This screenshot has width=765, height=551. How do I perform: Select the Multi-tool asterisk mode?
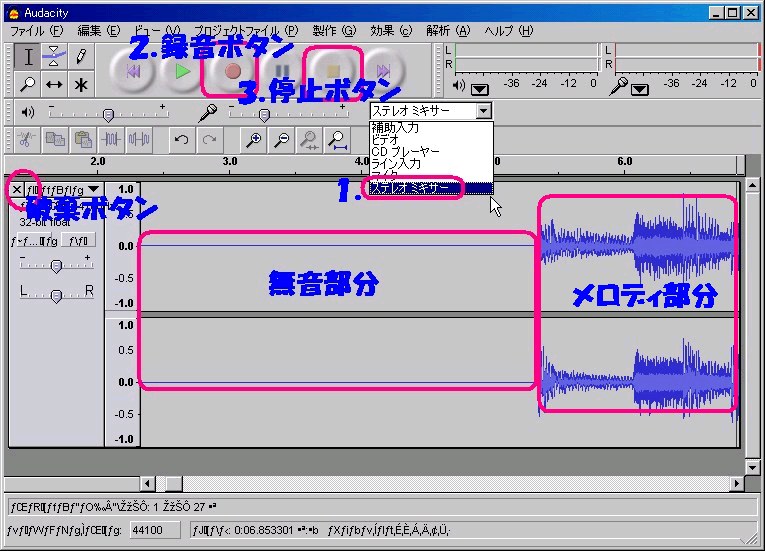(81, 84)
